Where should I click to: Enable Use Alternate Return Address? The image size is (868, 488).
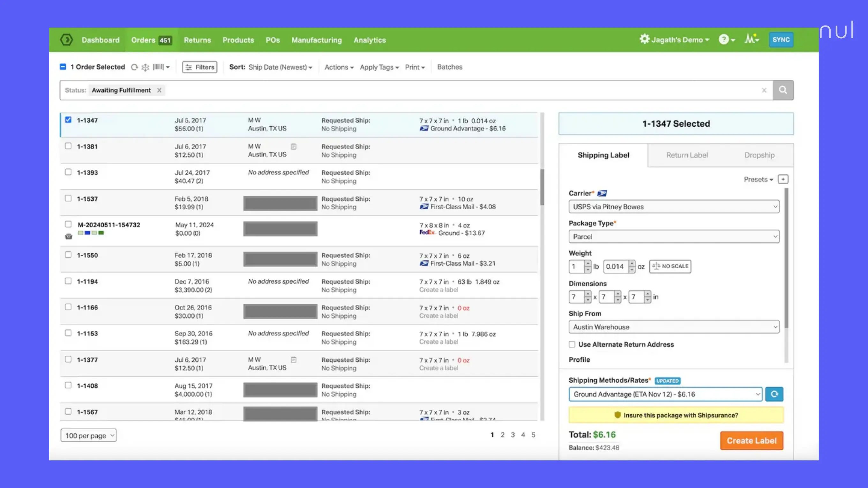click(572, 344)
